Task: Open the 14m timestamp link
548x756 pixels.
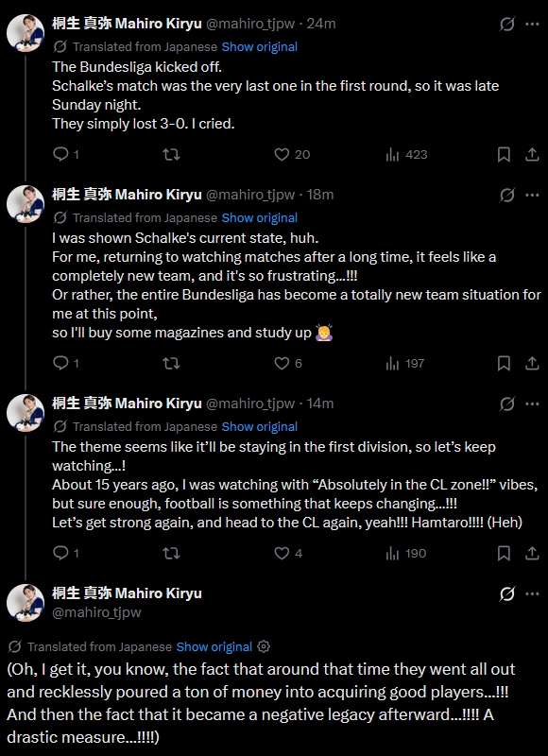Action: [x=320, y=404]
